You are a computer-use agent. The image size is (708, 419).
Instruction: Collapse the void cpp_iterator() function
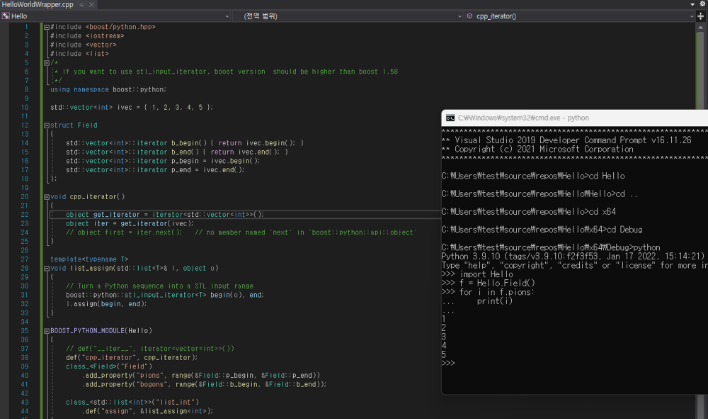(47, 197)
